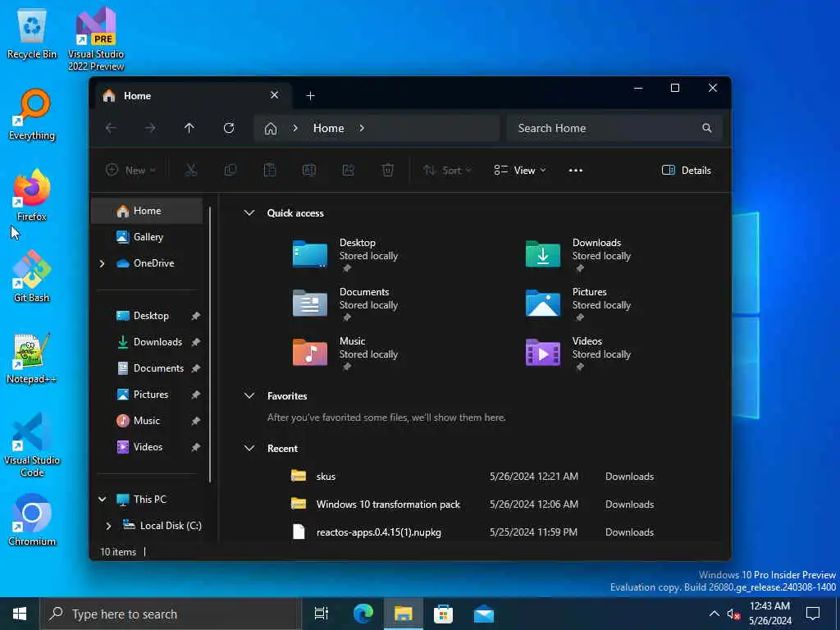Open the Music quick access folder
The height and width of the screenshot is (630, 840).
tap(346, 352)
